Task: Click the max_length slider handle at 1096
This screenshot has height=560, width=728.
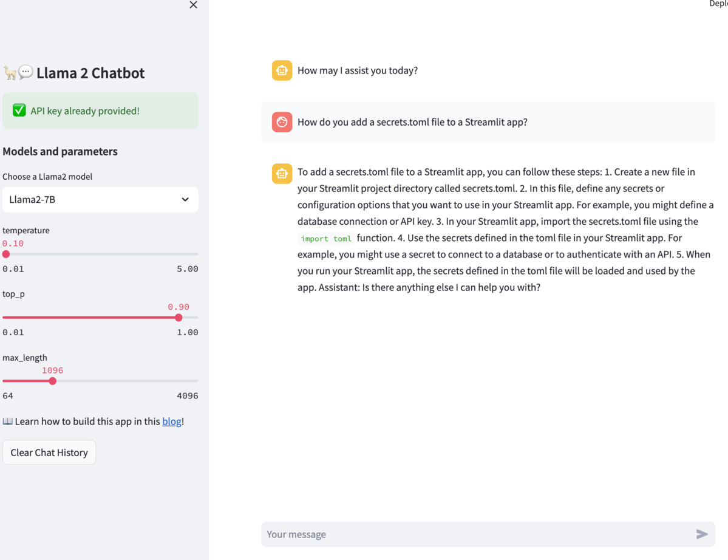Action: pos(53,381)
